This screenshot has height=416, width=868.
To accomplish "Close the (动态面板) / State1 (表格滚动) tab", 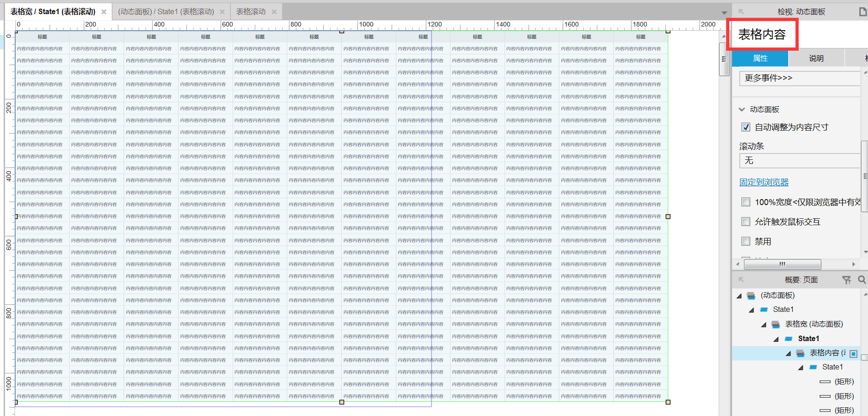I will (222, 12).
